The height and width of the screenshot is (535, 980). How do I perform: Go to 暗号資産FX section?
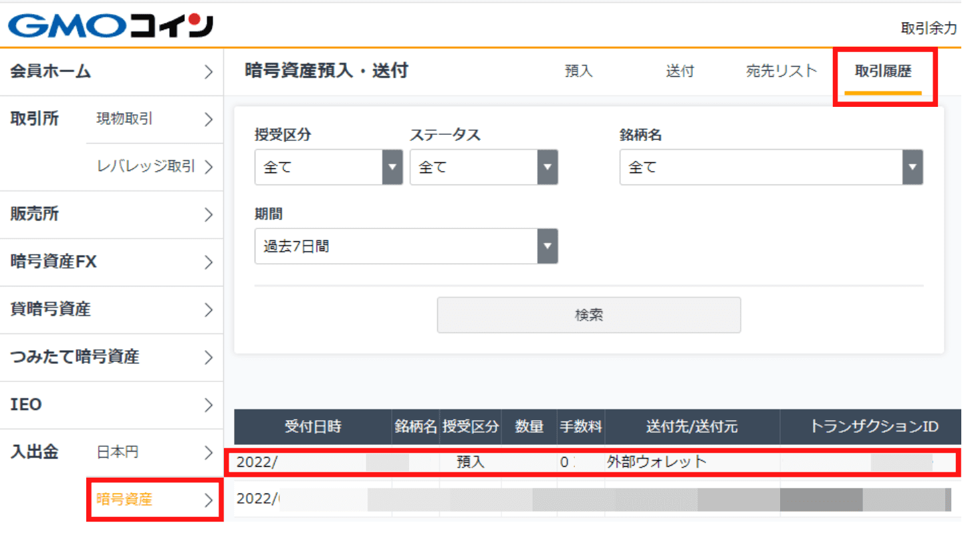[112, 262]
